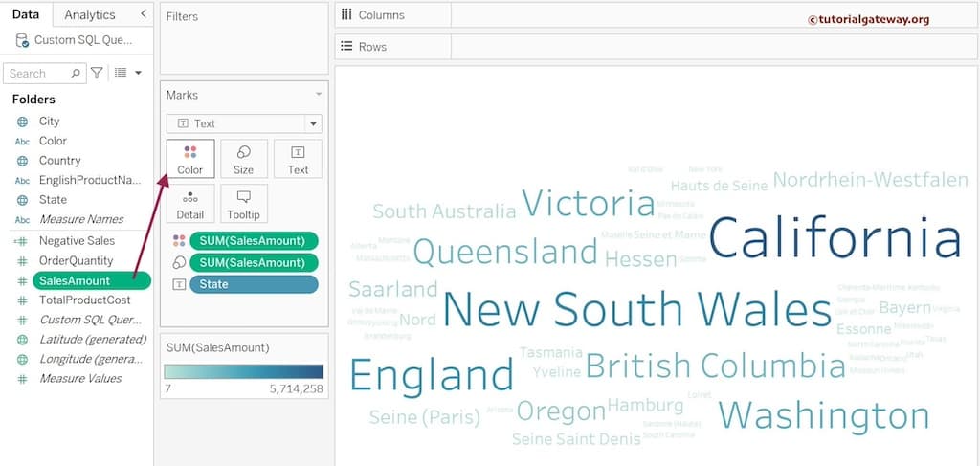Click the number icon beside OrderQuantity
The height and width of the screenshot is (466, 980).
(x=23, y=261)
